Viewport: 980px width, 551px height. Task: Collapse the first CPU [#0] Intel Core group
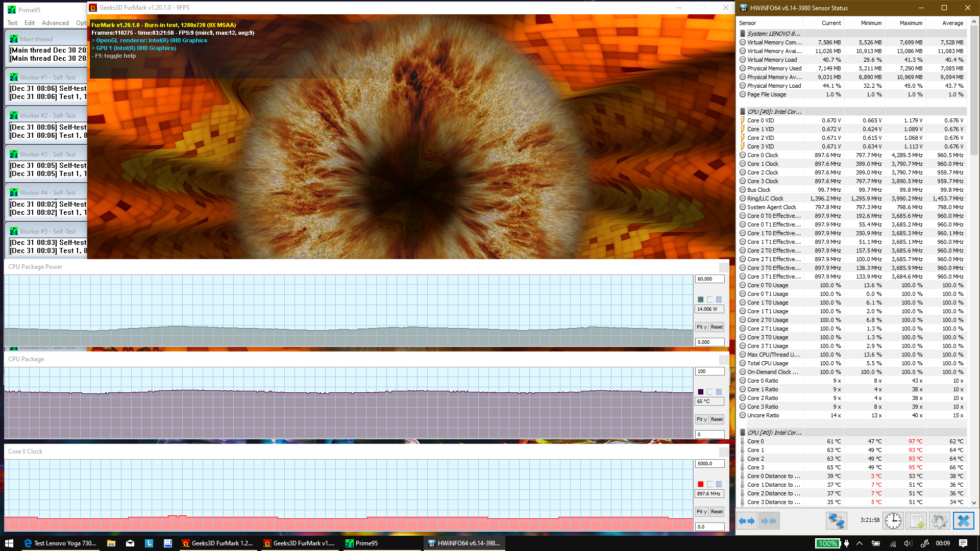(x=743, y=112)
